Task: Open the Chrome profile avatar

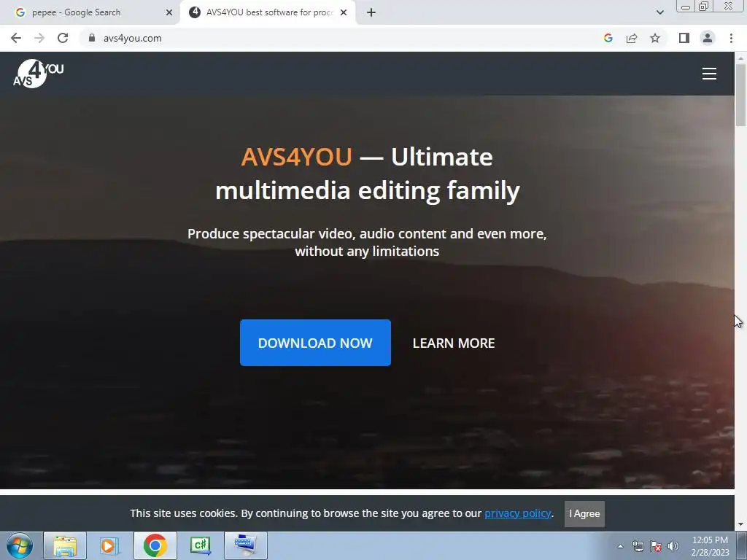Action: [x=708, y=38]
